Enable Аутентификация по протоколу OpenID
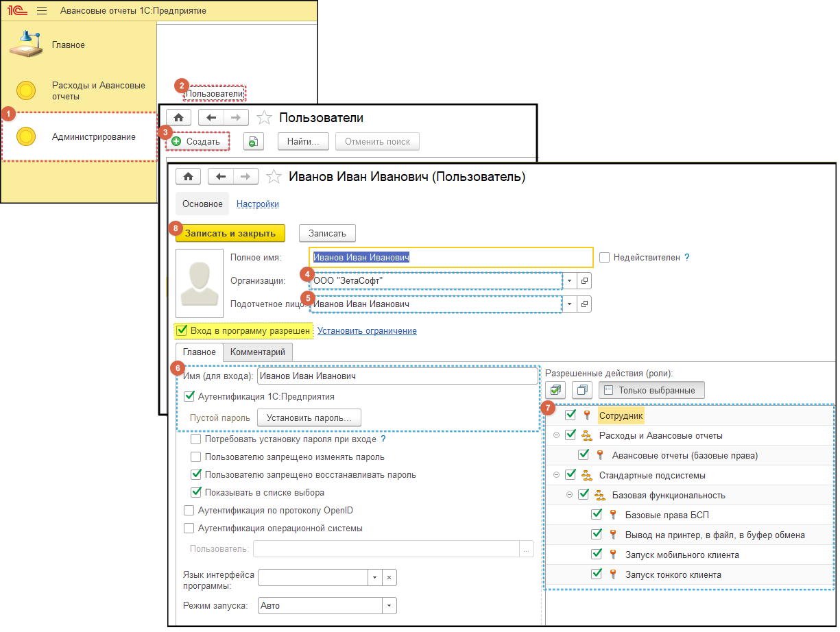The width and height of the screenshot is (840, 632). point(189,510)
